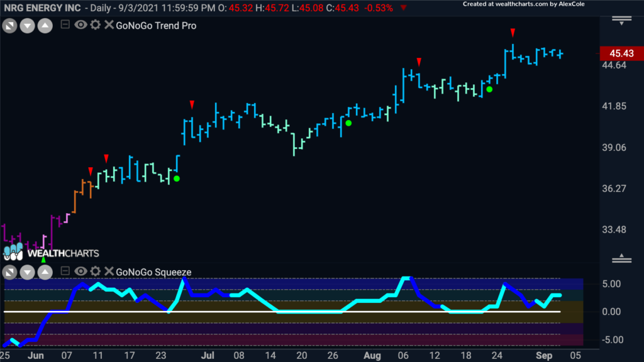Open GoNoGo Trend Pro settings gear

(96, 25)
